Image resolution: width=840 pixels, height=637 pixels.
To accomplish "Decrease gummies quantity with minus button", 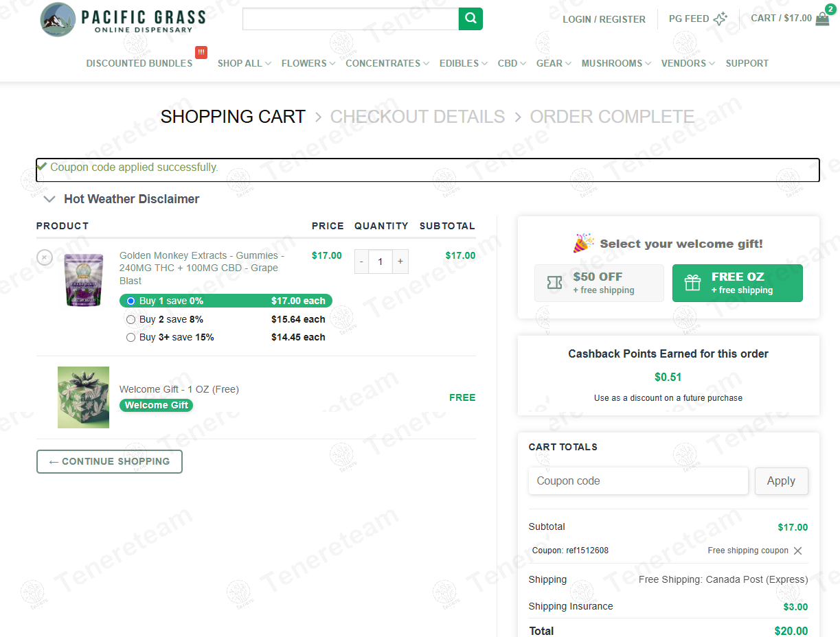I will (362, 262).
